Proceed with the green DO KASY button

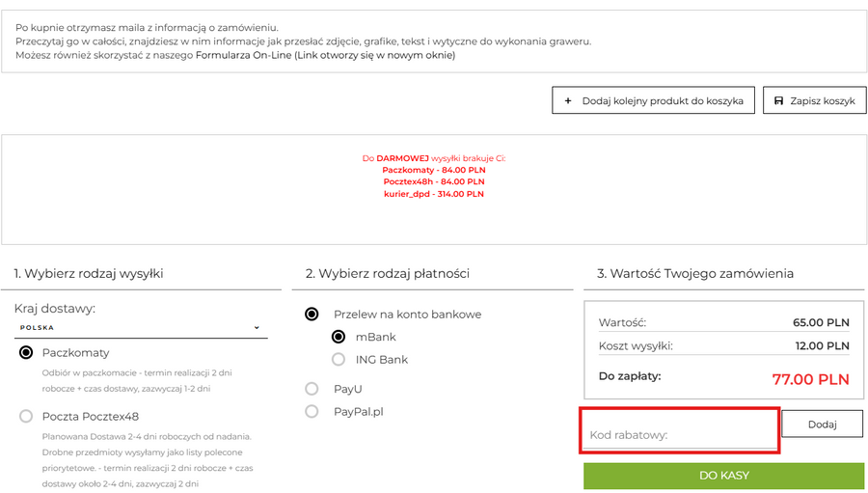click(723, 476)
